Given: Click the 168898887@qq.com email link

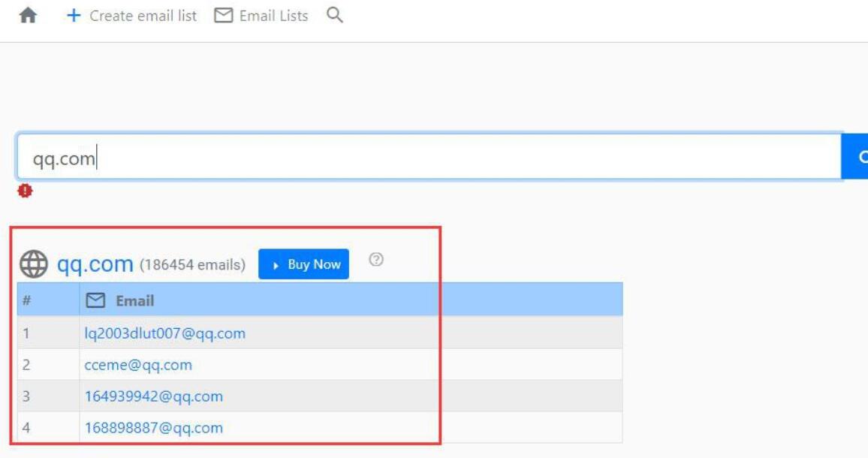Looking at the screenshot, I should (x=154, y=428).
